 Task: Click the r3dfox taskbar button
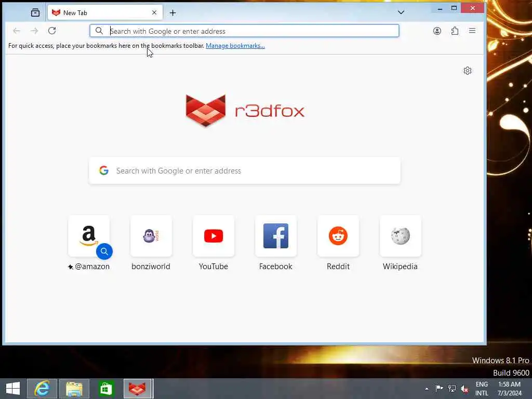(x=137, y=389)
